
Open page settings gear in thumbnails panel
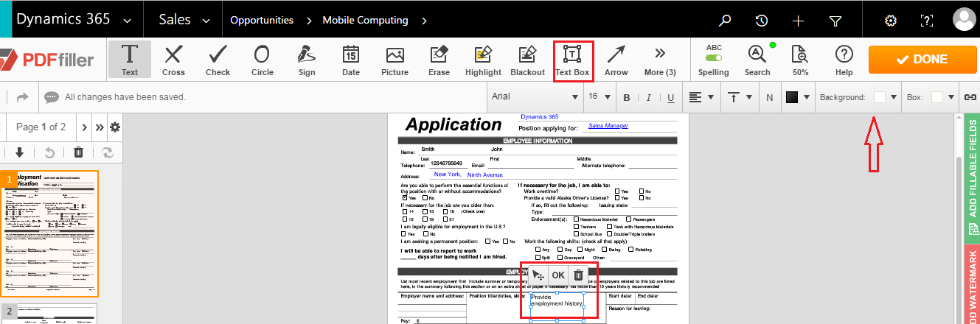coord(115,127)
